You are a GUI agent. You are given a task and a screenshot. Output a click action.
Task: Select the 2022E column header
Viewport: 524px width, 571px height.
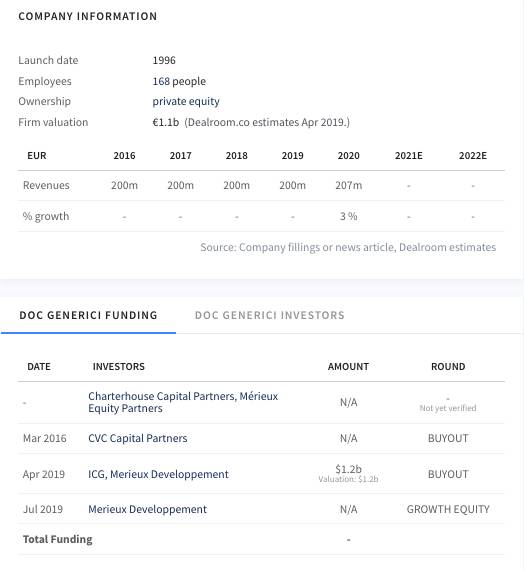pos(473,155)
